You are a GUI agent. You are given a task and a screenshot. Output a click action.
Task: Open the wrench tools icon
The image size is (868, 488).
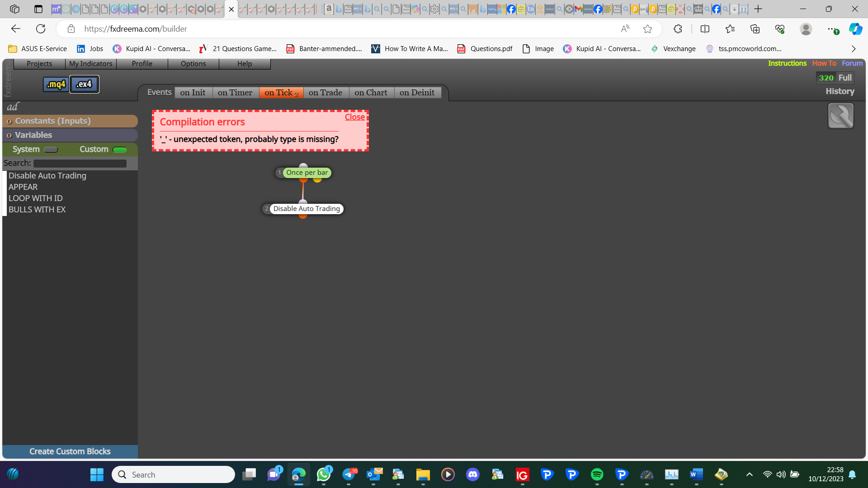pyautogui.click(x=840, y=116)
